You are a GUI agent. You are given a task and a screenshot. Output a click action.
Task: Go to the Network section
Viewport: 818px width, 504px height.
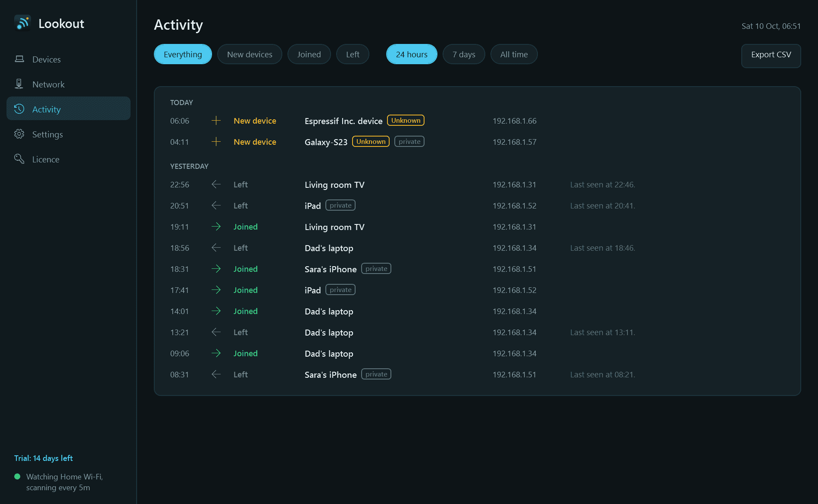pyautogui.click(x=69, y=84)
